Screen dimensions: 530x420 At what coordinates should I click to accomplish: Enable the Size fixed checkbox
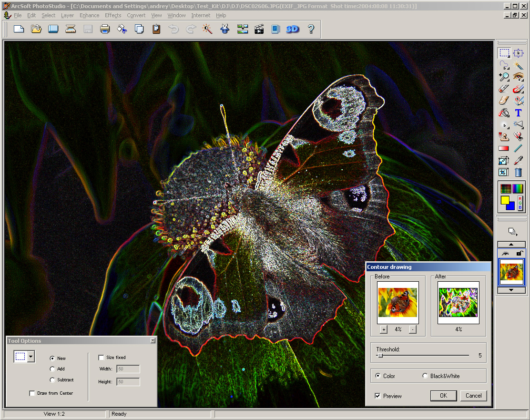[101, 358]
